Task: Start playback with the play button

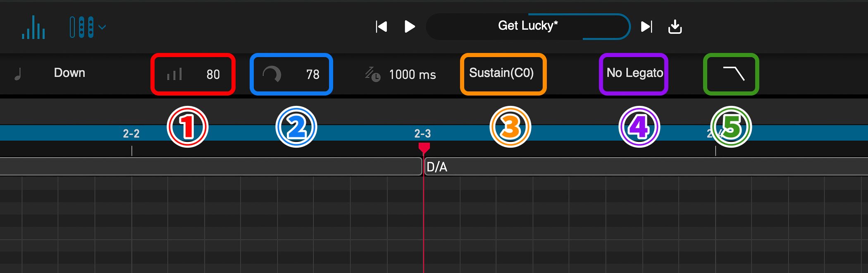Action: click(x=409, y=26)
